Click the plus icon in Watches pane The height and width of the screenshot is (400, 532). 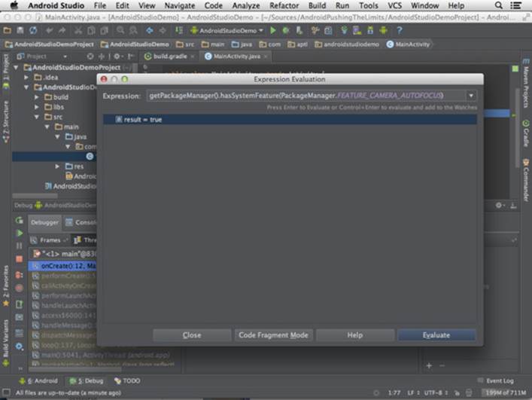click(429, 365)
